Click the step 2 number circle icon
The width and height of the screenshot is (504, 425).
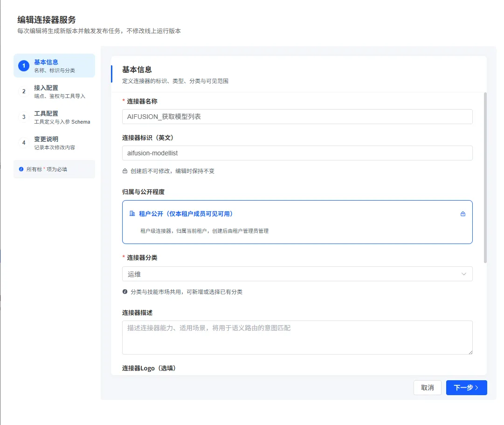click(23, 91)
